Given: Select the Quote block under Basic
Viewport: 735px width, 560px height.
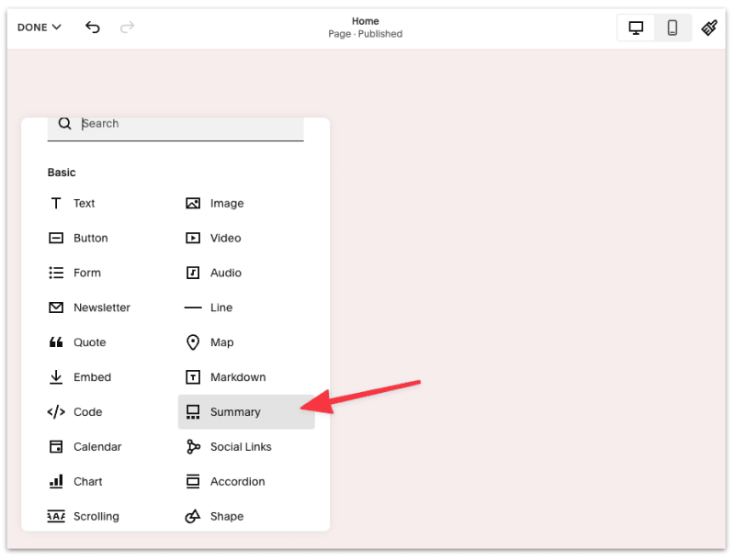Looking at the screenshot, I should coord(88,342).
